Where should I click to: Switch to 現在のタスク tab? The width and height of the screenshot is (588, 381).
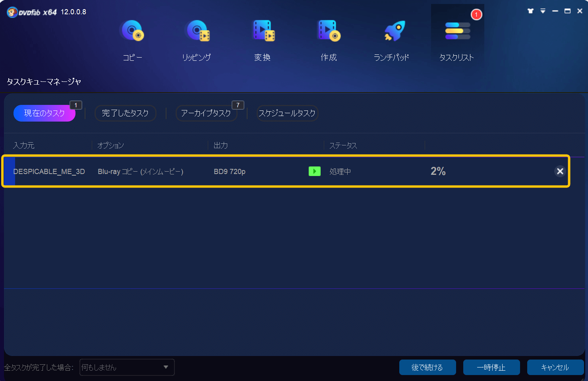click(44, 113)
